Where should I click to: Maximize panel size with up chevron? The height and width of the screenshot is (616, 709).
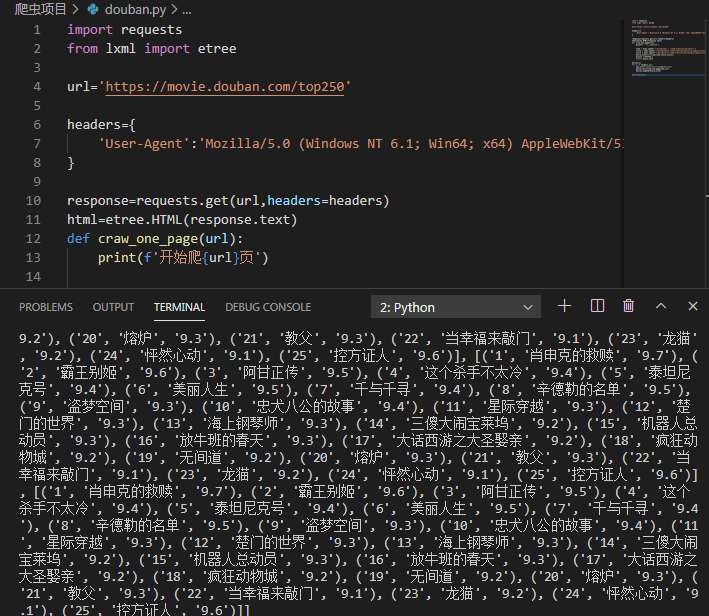point(661,306)
